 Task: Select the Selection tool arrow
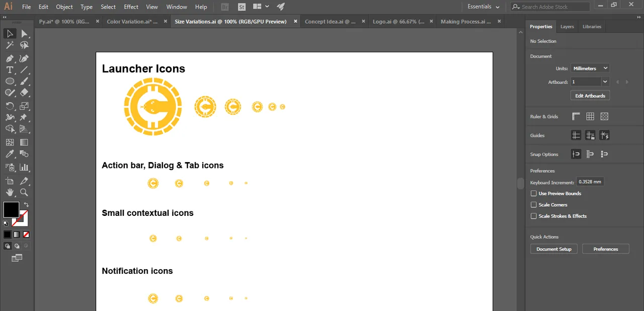tap(10, 34)
